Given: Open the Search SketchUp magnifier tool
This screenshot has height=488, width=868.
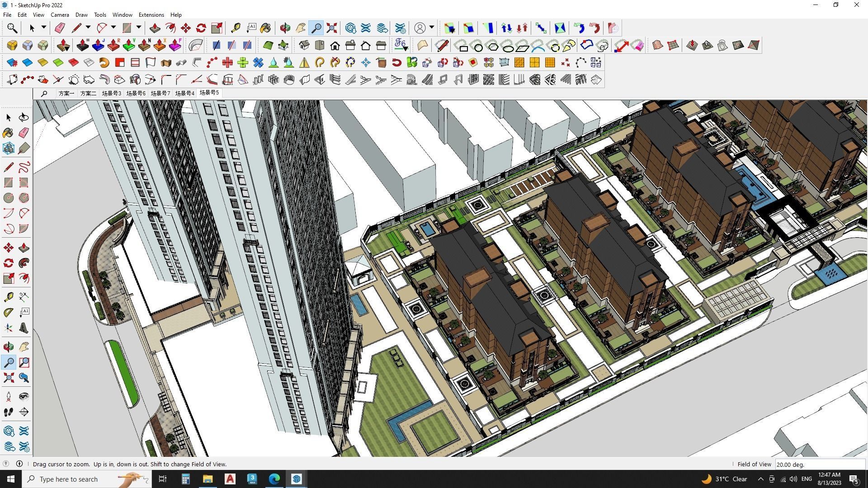Looking at the screenshot, I should [12, 28].
